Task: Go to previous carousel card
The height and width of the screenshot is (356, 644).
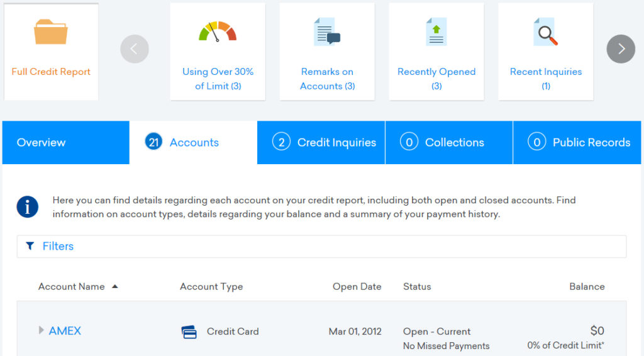Action: coord(135,49)
